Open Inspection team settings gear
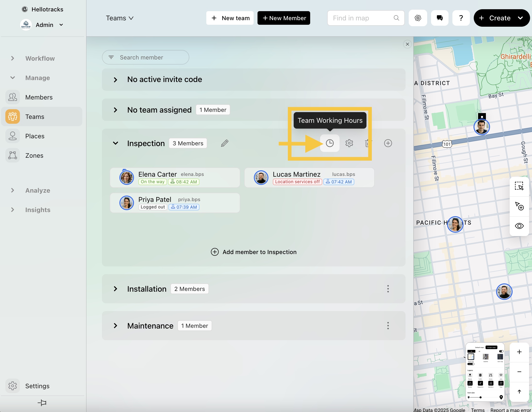 coord(349,143)
